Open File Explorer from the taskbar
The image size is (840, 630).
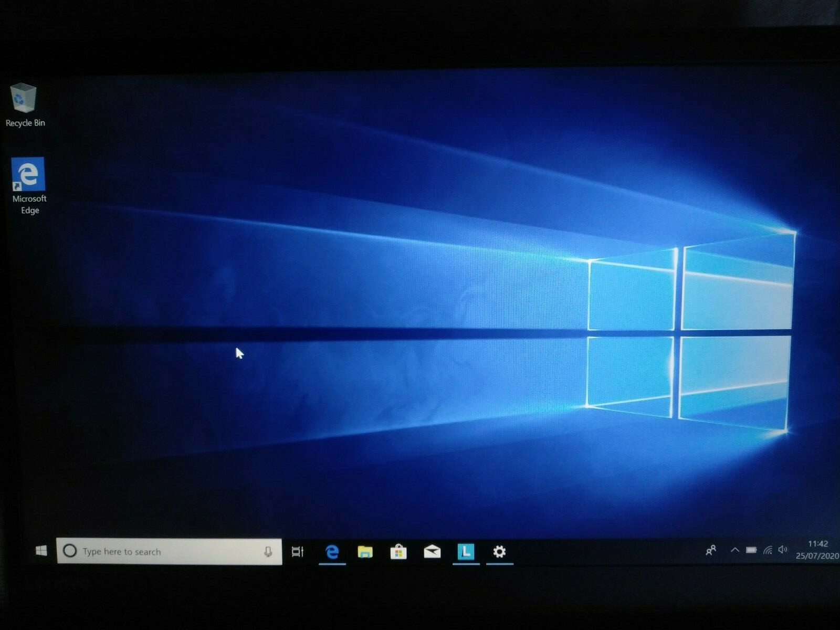click(x=365, y=552)
